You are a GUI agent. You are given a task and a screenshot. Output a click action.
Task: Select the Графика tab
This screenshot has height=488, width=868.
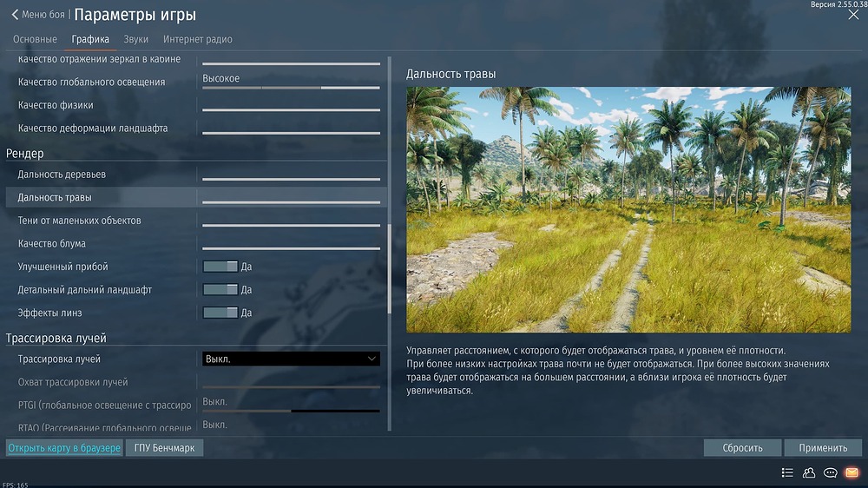(x=90, y=39)
